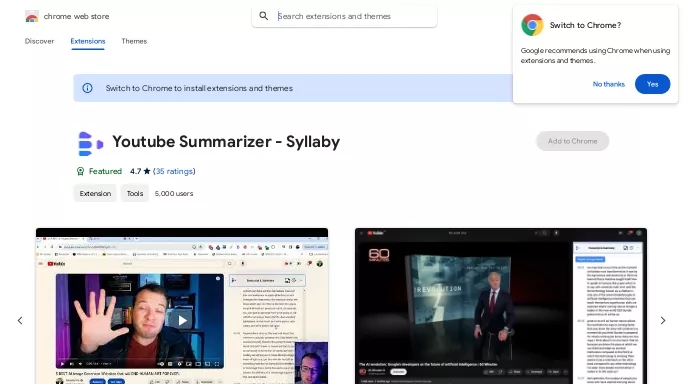Focus the Search extensions and themes field
The height and width of the screenshot is (384, 683).
(x=345, y=16)
